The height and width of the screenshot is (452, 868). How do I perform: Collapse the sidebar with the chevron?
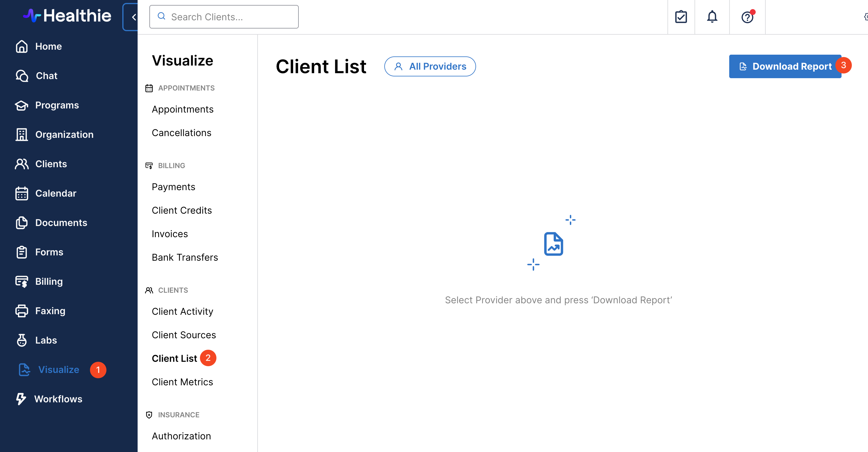(133, 17)
